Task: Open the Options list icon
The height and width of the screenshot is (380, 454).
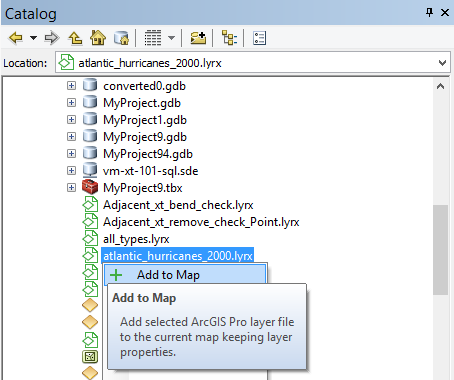Action: (x=259, y=38)
